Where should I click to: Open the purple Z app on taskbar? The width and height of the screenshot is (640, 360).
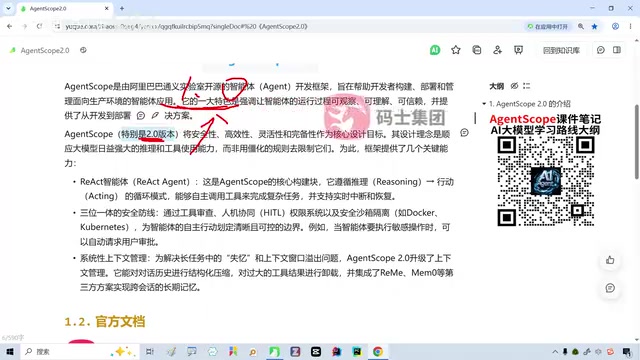coord(295,351)
